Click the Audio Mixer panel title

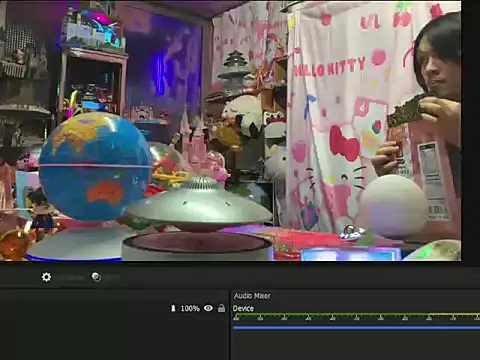click(x=252, y=296)
